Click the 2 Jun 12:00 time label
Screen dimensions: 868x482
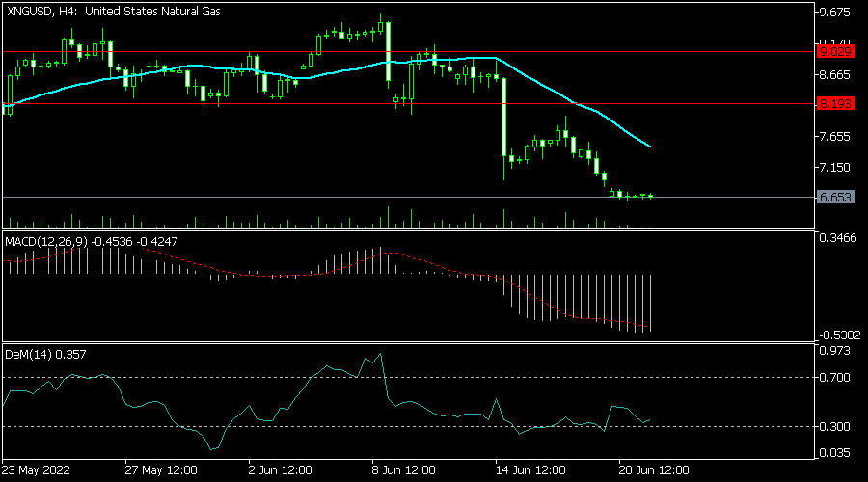[x=281, y=470]
